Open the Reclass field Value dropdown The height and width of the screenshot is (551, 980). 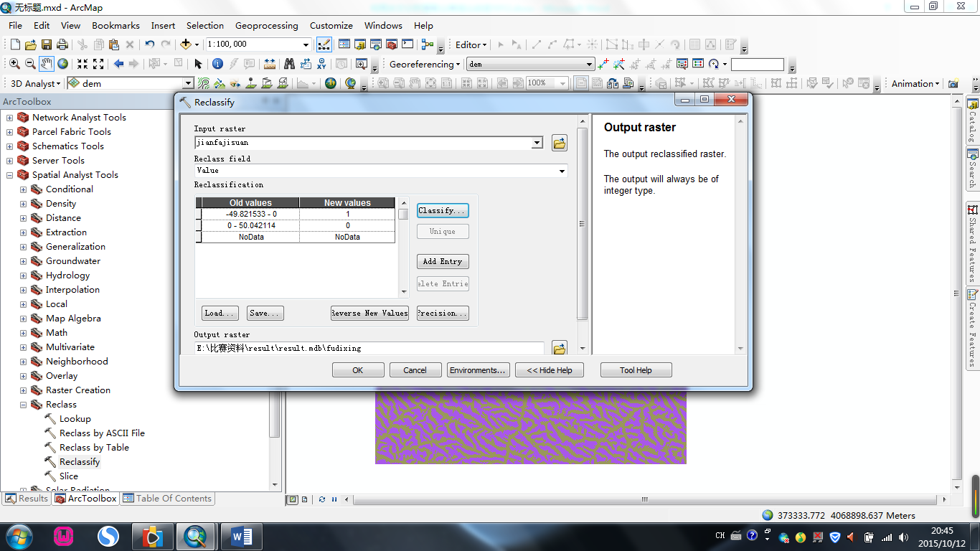click(562, 171)
